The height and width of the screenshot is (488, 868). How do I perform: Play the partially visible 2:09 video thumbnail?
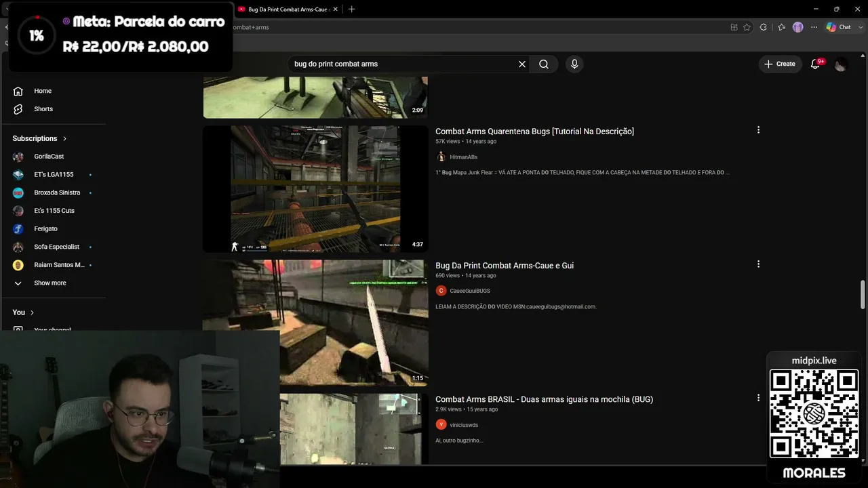click(x=315, y=98)
